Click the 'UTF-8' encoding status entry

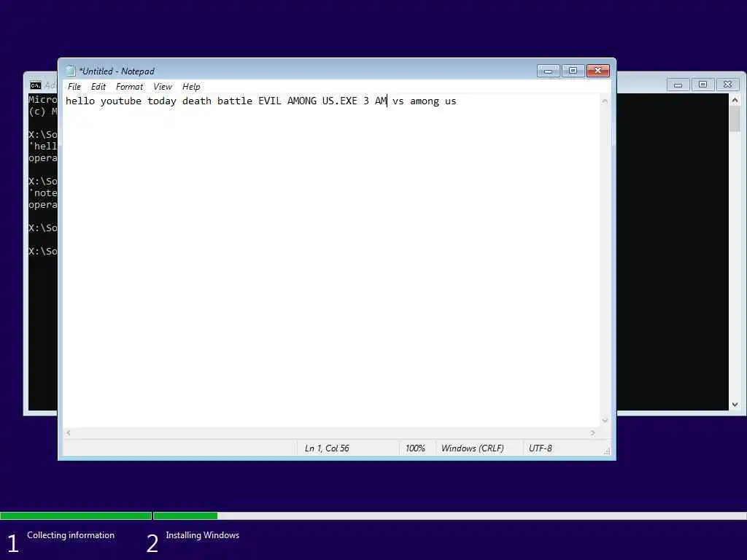pyautogui.click(x=541, y=448)
